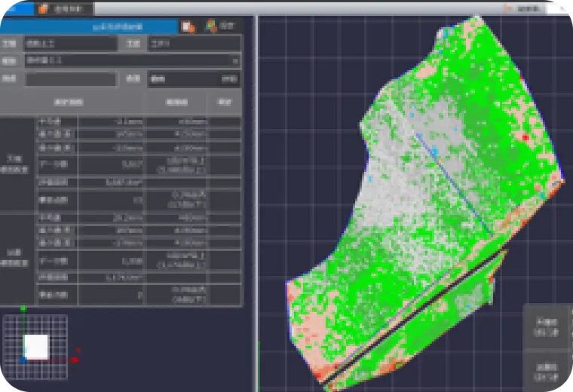Click the red X-axis arrow in the orientation widget
The width and height of the screenshot is (573, 392).
coord(75,361)
